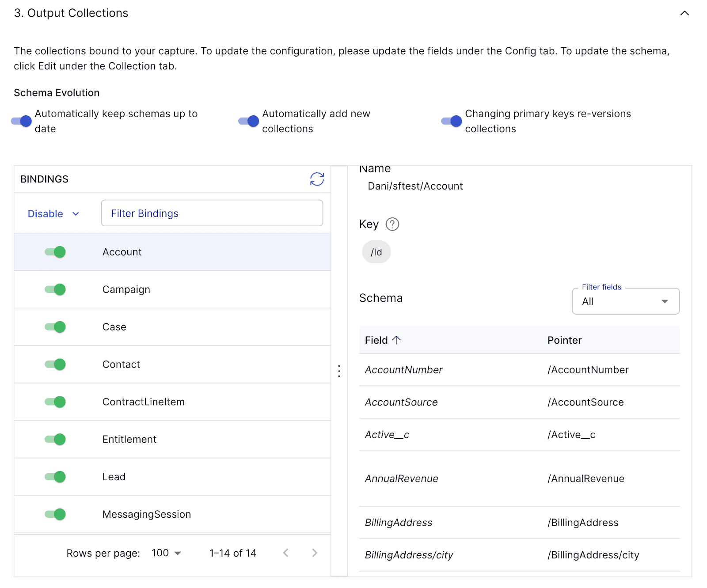Collapse the Output Collections section
707x588 pixels.
click(x=684, y=13)
